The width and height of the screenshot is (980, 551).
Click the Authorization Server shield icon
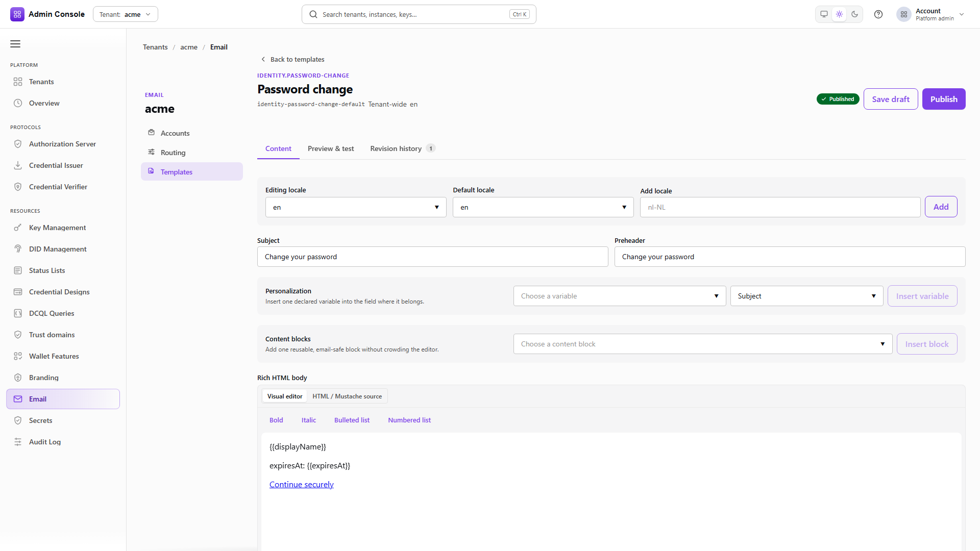[18, 144]
